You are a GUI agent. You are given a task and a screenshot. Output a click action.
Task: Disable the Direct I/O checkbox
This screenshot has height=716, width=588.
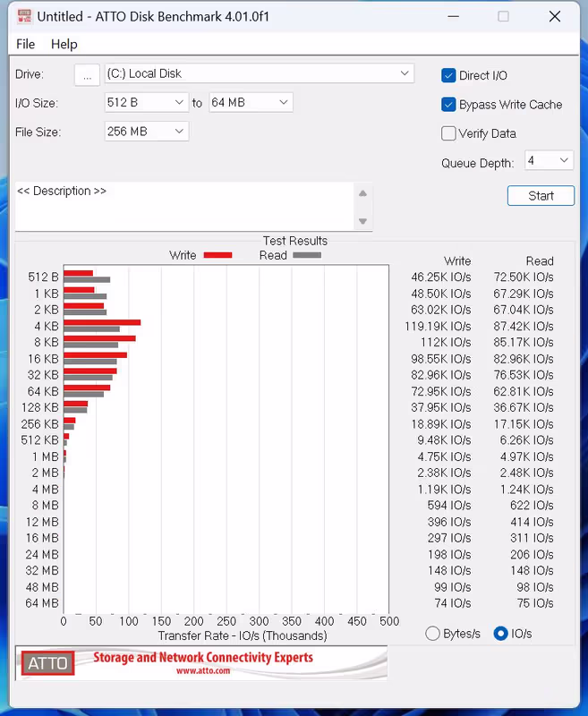[449, 76]
